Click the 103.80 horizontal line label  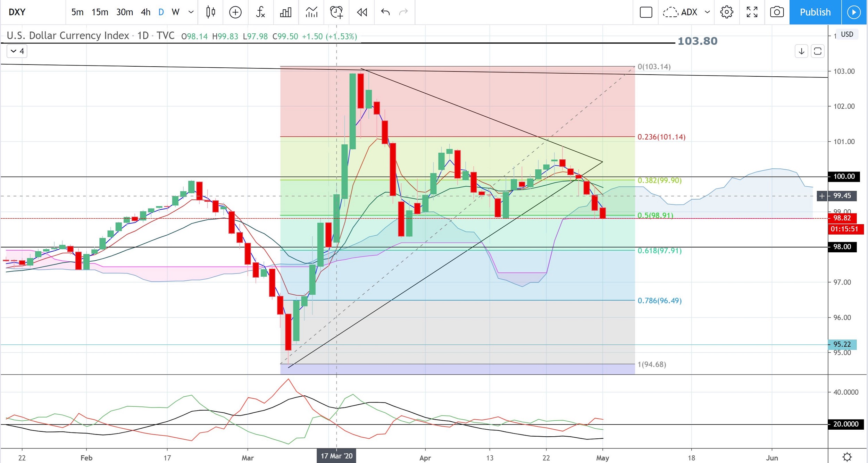697,41
